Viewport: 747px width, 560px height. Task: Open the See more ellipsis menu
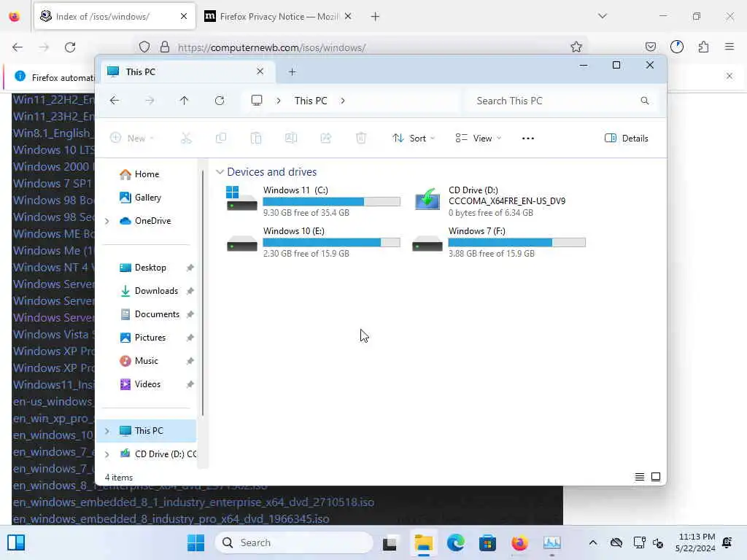[x=528, y=138]
